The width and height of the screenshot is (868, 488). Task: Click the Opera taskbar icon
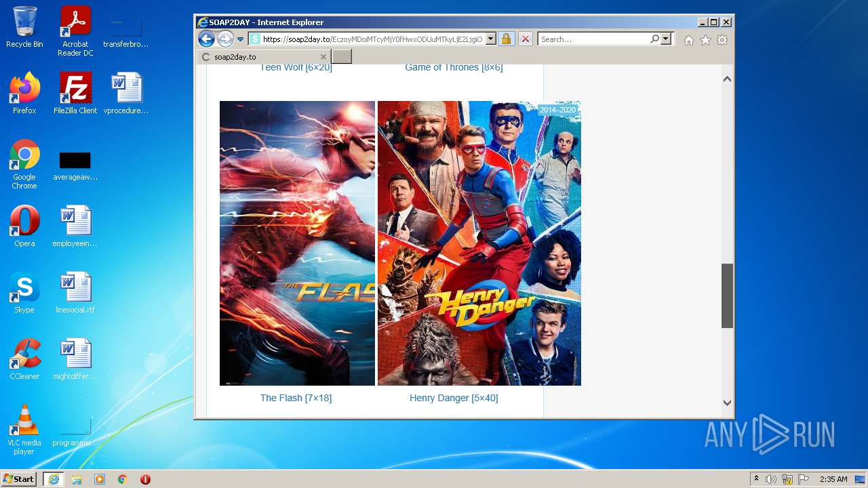145,479
